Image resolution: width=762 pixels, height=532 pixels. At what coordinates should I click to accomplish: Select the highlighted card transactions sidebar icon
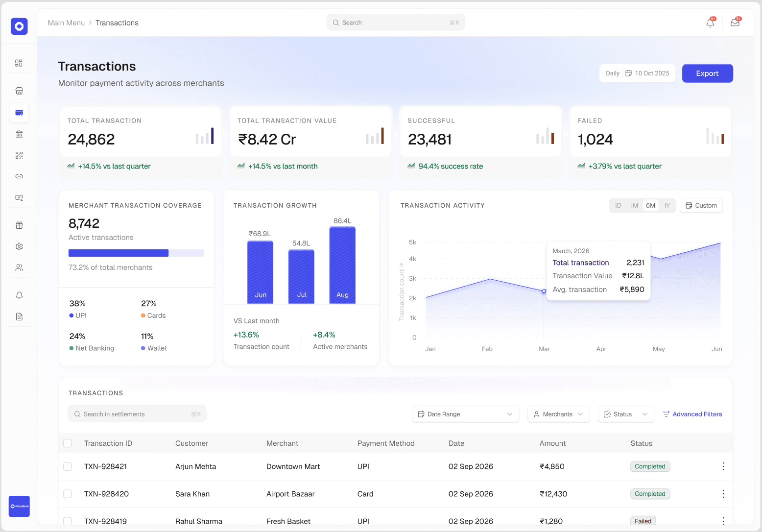point(19,113)
